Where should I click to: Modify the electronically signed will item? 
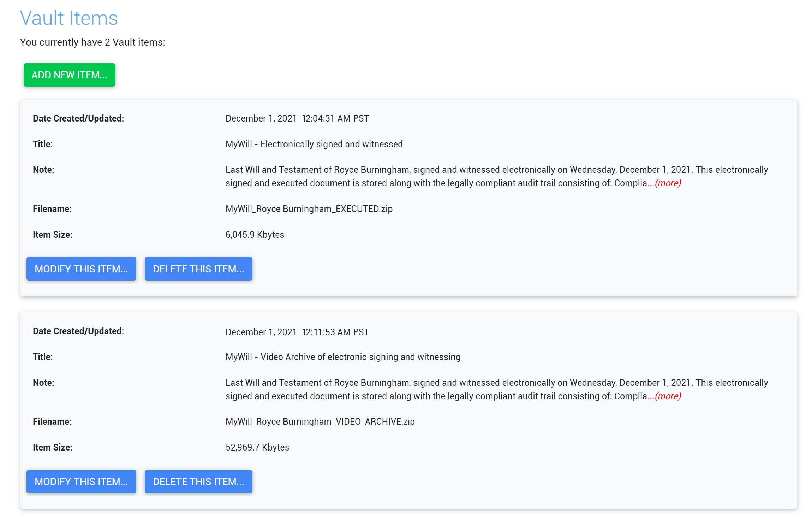click(x=81, y=269)
